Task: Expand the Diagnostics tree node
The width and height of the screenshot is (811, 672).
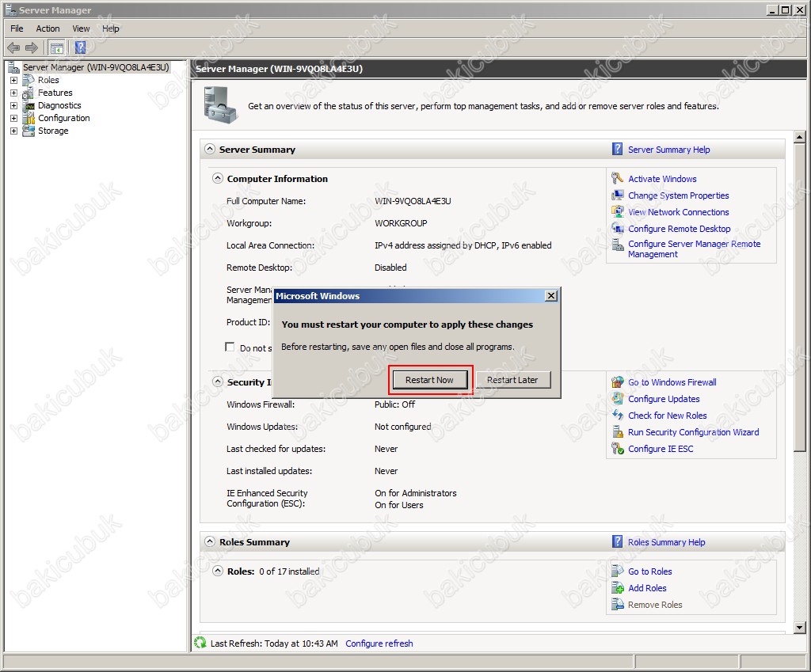Action: pyautogui.click(x=14, y=105)
